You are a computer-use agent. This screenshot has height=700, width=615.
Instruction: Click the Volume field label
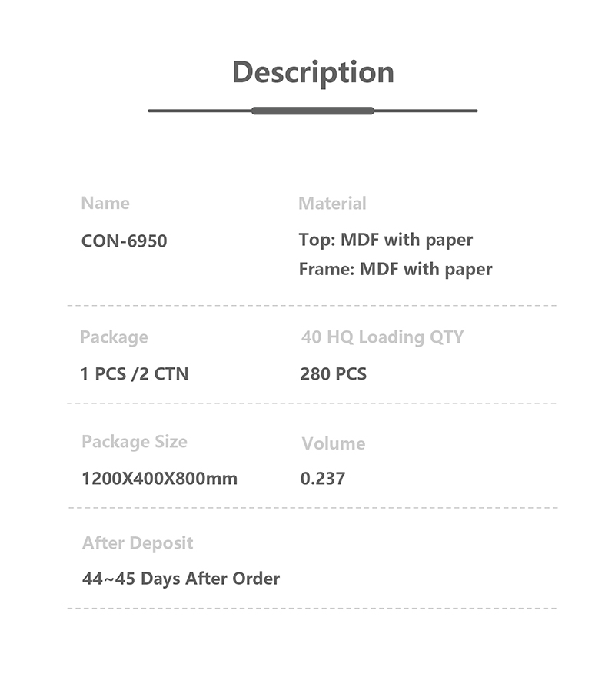point(334,443)
